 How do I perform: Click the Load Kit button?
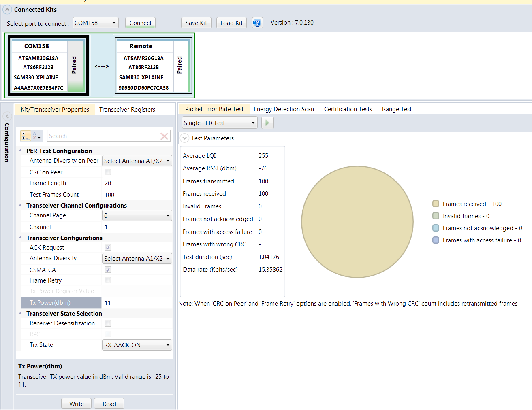[x=231, y=23]
